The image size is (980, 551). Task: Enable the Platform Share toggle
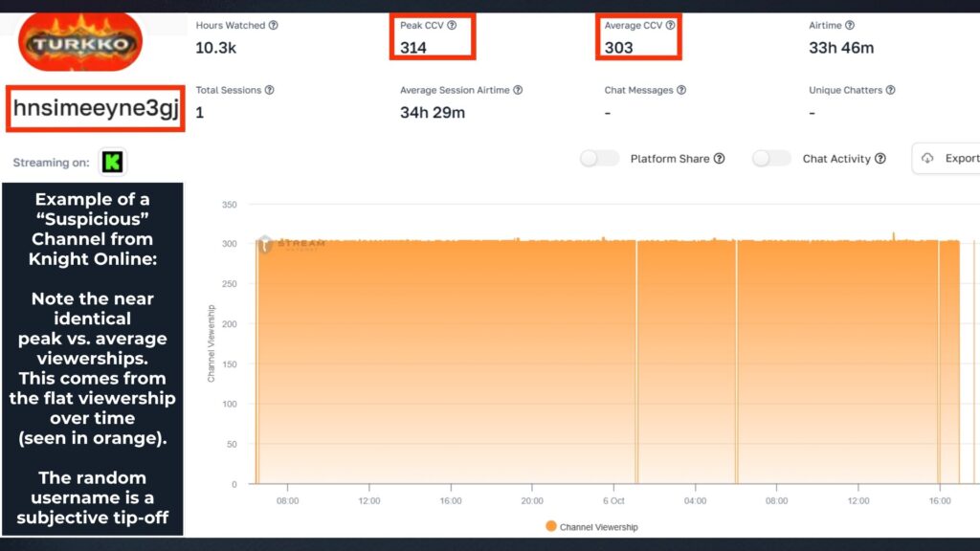click(599, 159)
